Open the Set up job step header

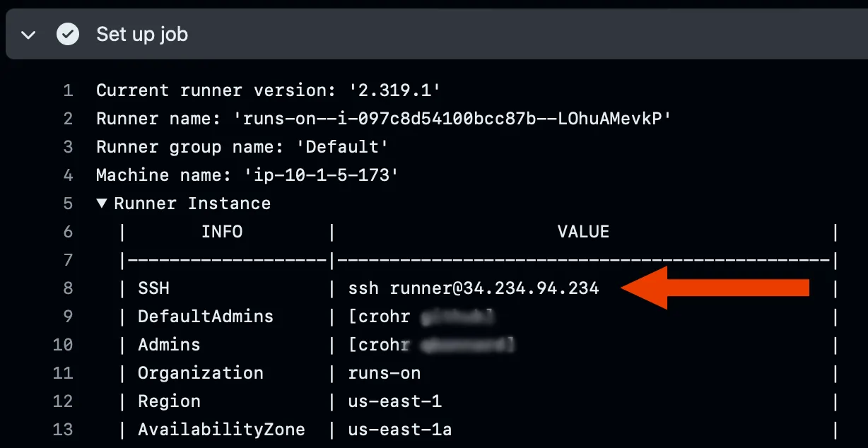141,33
